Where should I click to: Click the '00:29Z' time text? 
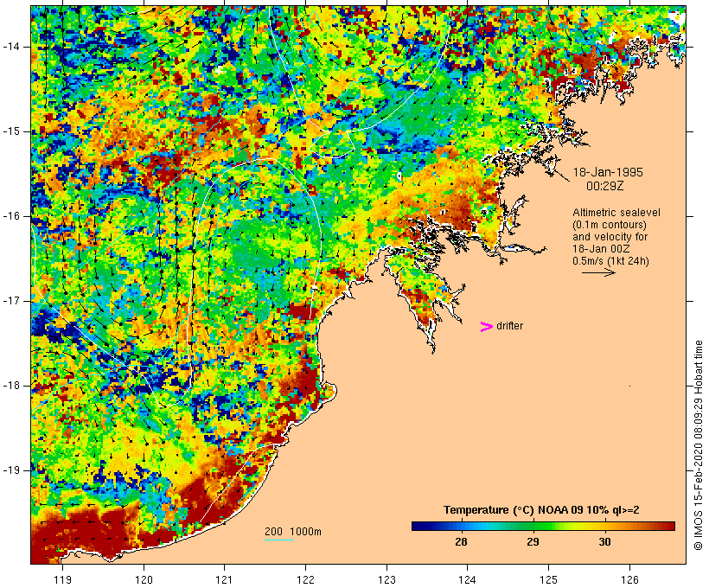[x=605, y=186]
